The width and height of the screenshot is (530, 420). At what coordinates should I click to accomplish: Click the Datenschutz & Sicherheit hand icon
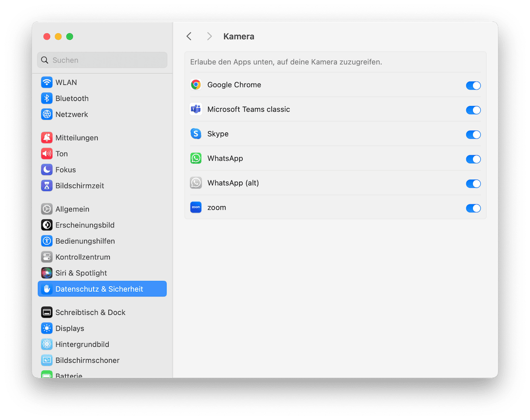pos(47,289)
